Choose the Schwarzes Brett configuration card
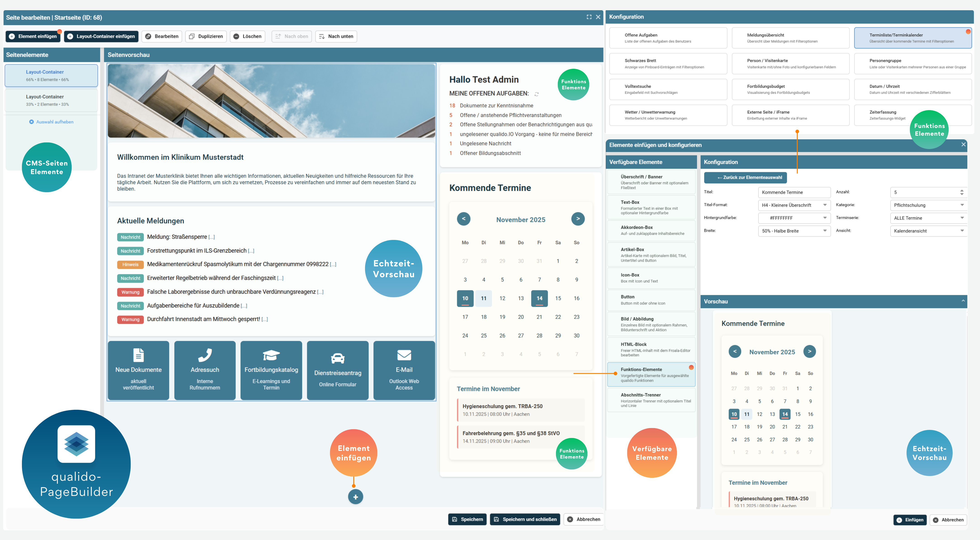The width and height of the screenshot is (980, 540). [668, 63]
